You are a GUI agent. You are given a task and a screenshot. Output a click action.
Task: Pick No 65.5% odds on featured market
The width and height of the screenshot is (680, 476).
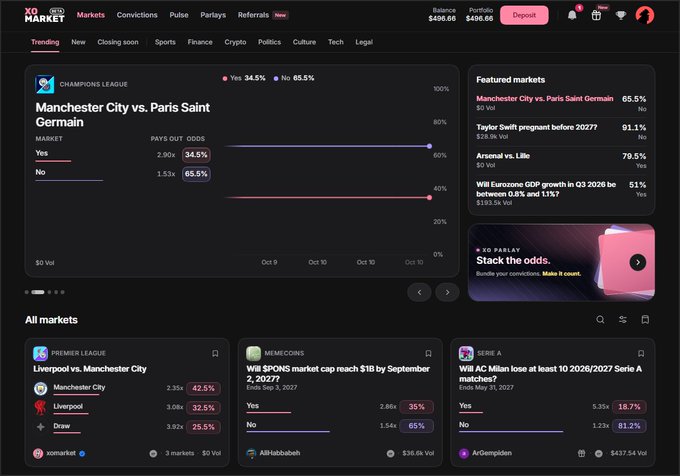196,174
